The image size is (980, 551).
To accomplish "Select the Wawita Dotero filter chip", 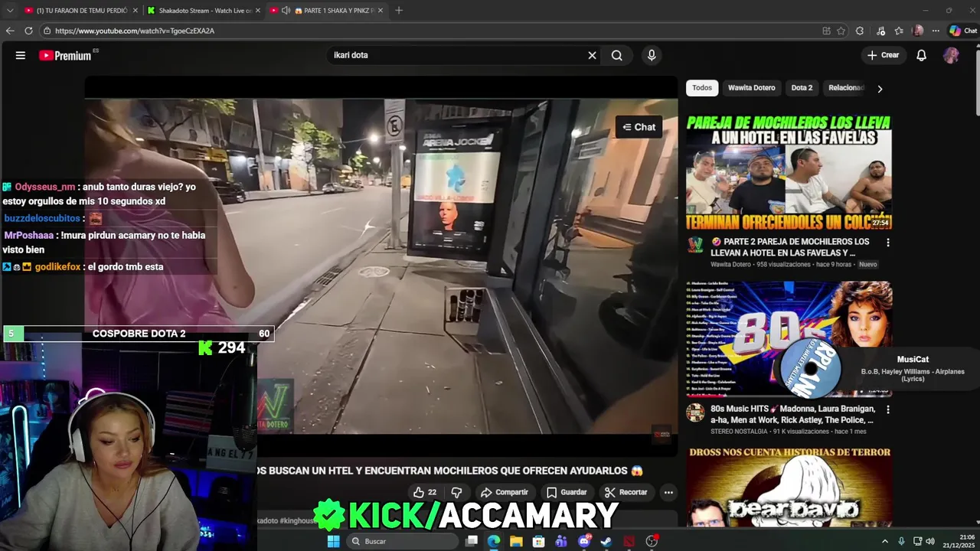I will tap(752, 88).
